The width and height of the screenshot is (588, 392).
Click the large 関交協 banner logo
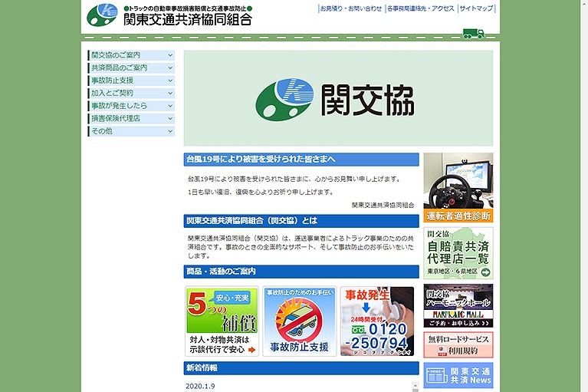pos(335,100)
